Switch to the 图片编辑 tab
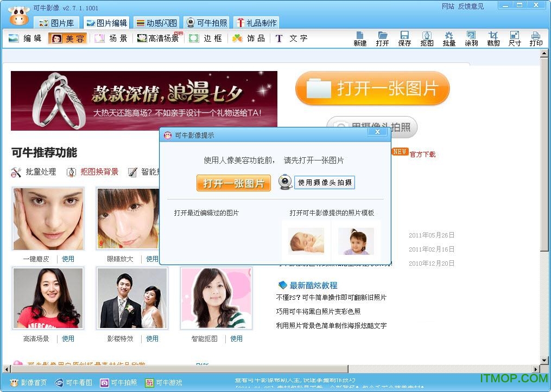Screen dimensions: 551x392 click(x=106, y=23)
